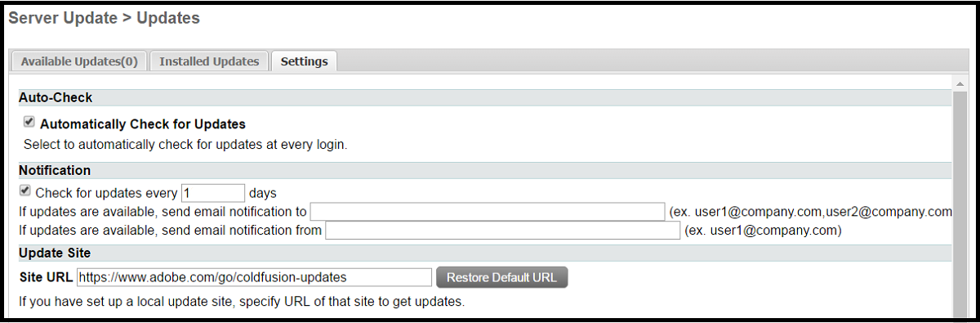The image size is (980, 323).
Task: Click the Notification section header
Action: click(x=485, y=170)
